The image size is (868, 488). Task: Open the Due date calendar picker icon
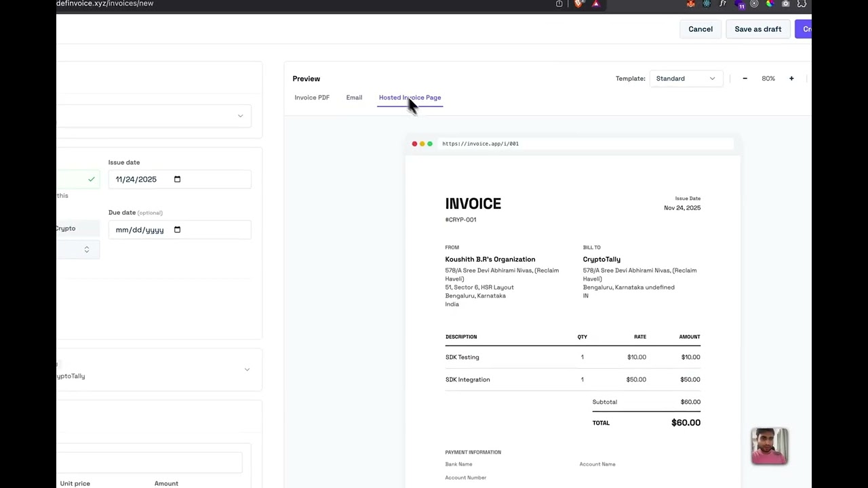click(178, 230)
